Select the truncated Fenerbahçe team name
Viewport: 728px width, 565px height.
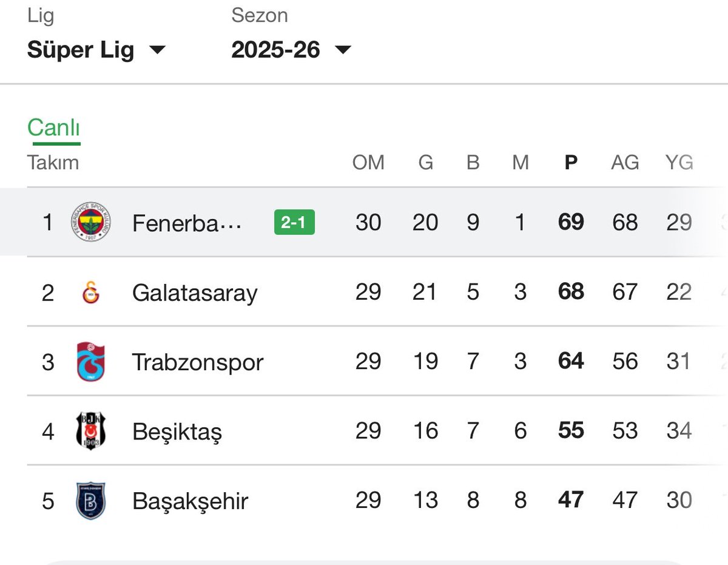(187, 223)
